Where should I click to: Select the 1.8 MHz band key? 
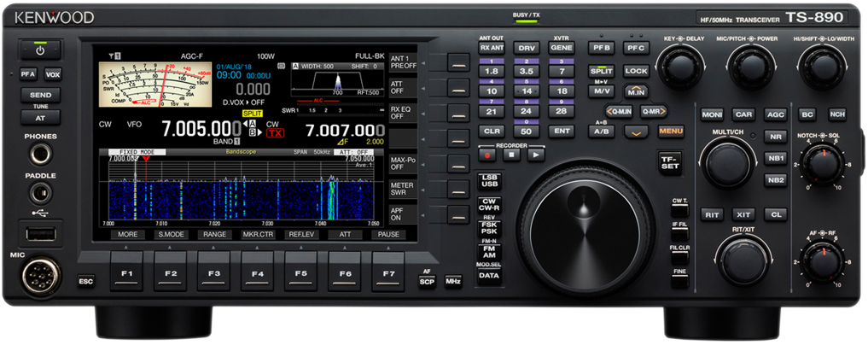point(491,72)
